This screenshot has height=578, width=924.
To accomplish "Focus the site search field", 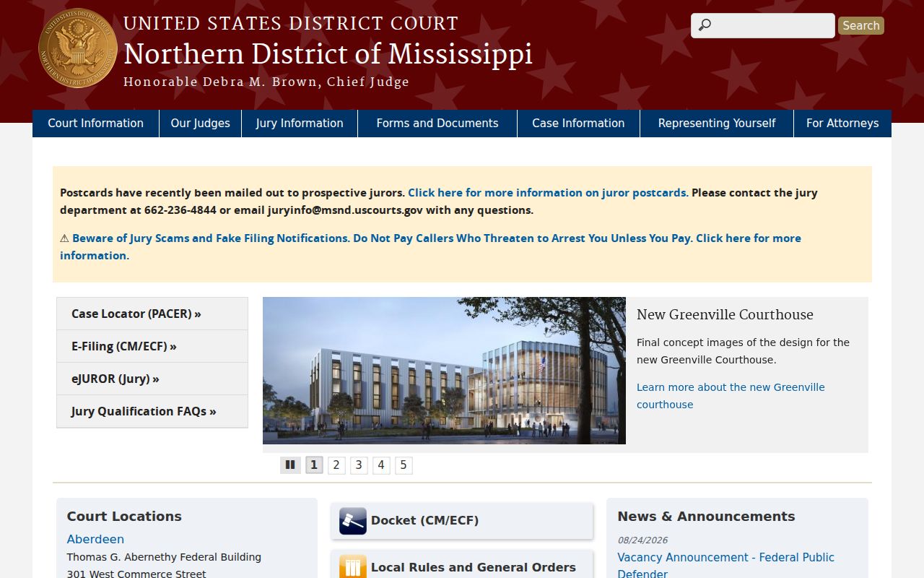I will pyautogui.click(x=763, y=25).
